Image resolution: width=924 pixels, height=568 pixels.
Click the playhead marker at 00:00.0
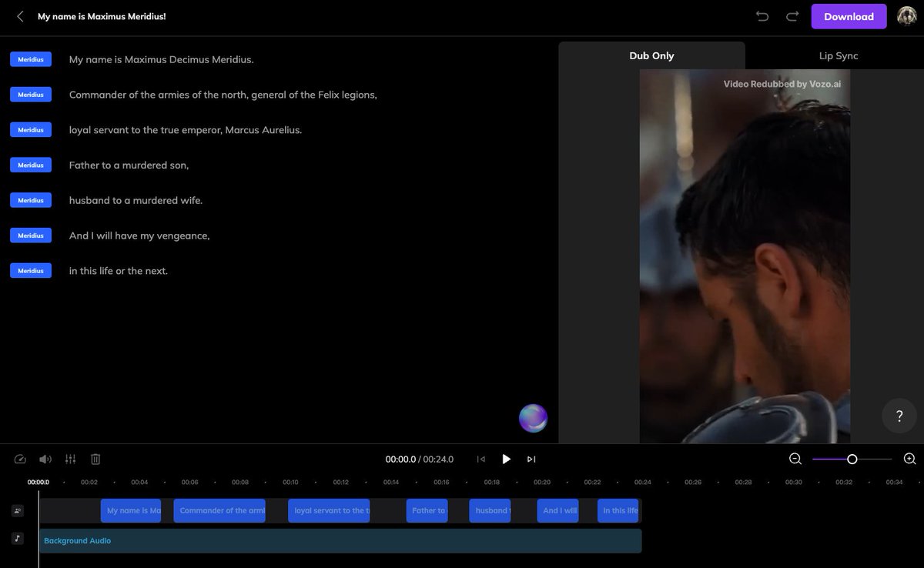pos(38,483)
